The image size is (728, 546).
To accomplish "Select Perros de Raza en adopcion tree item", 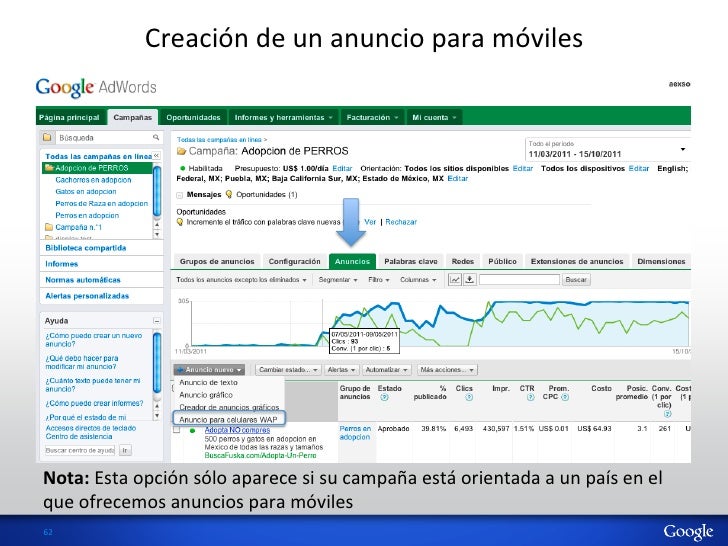I will coord(101,203).
